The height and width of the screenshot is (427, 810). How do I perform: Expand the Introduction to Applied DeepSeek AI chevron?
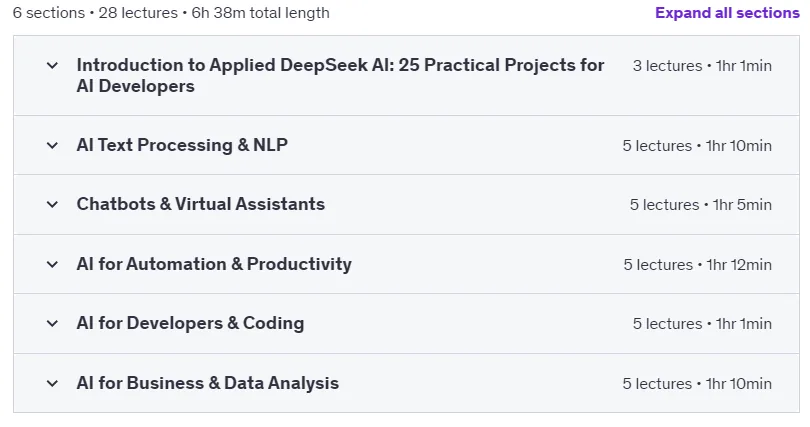point(52,66)
